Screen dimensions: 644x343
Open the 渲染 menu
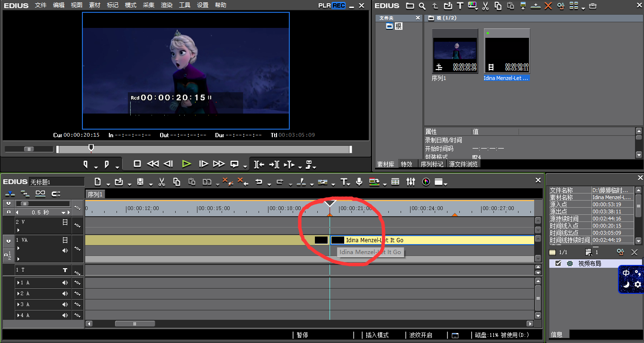click(167, 5)
